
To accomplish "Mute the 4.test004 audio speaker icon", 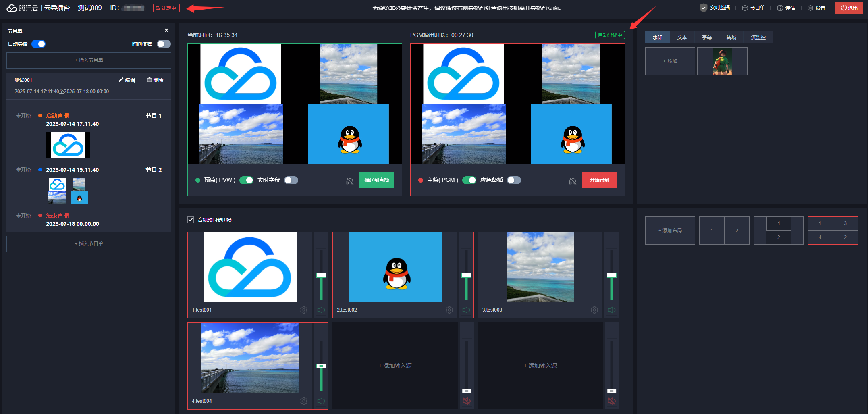I will click(x=321, y=401).
